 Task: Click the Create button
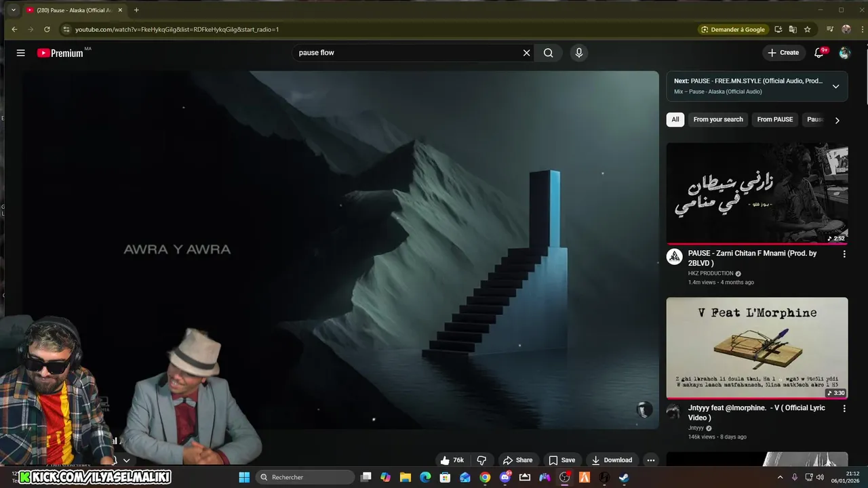783,53
